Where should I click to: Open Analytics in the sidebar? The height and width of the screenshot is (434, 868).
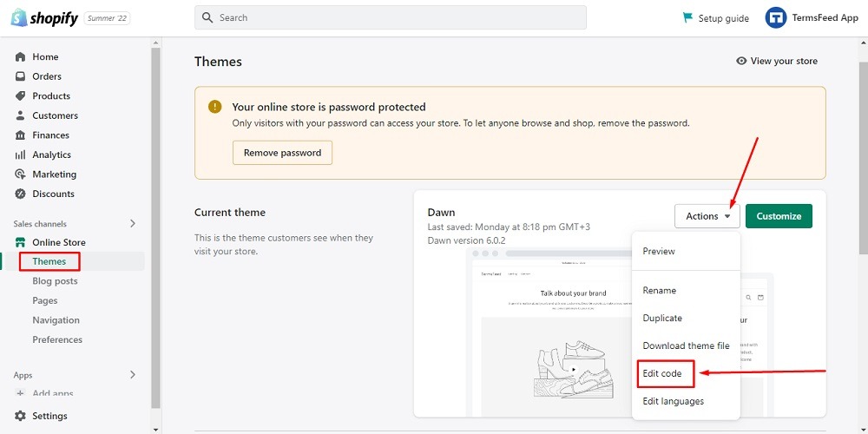coord(51,155)
